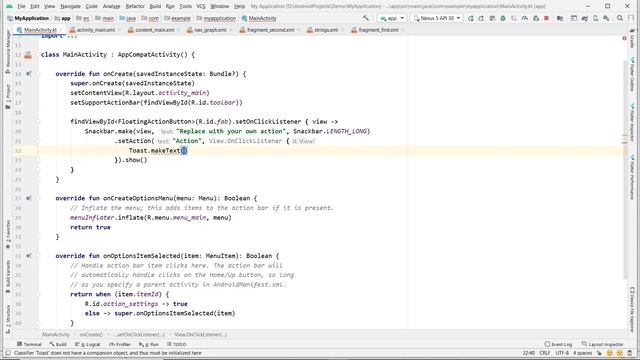
Task: Open the Nexus 5 API 30 device dropdown
Action: 437,18
